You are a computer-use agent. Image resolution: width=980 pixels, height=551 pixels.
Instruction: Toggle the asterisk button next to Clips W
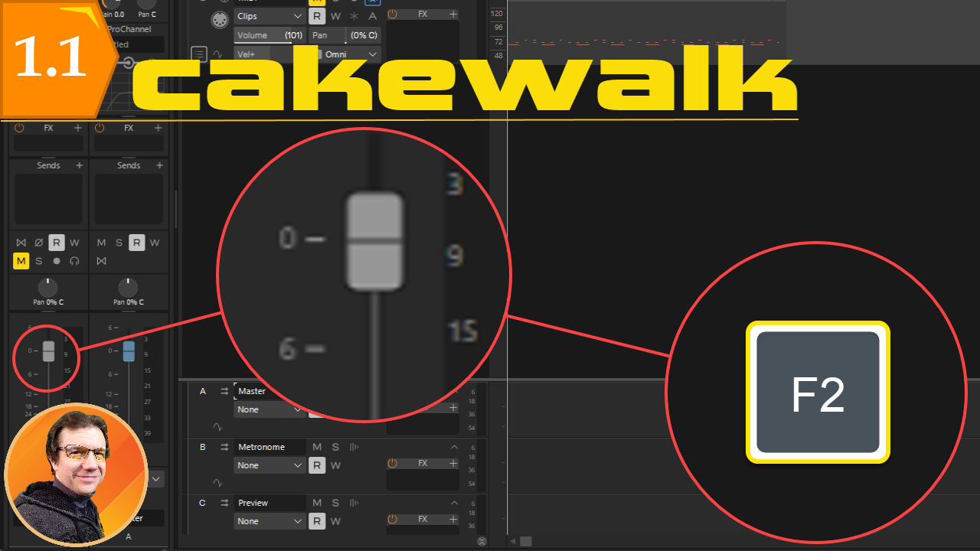click(x=354, y=16)
